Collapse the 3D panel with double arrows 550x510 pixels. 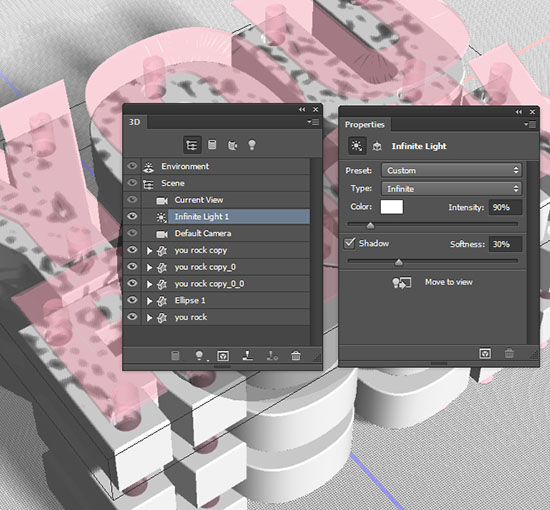pos(302,109)
